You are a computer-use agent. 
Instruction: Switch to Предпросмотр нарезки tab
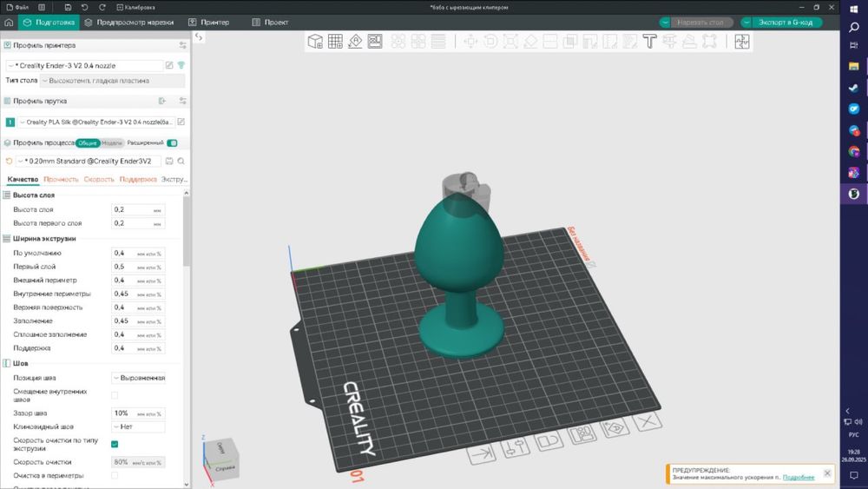[129, 23]
